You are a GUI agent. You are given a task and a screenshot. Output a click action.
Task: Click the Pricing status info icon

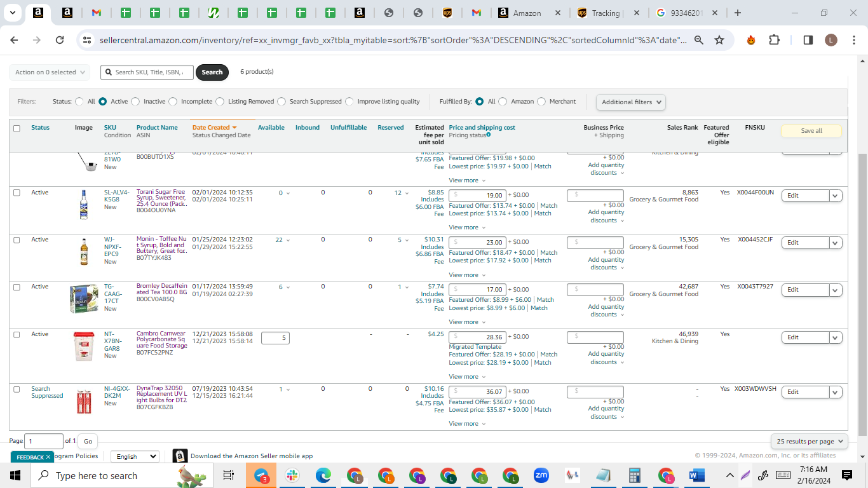click(489, 135)
